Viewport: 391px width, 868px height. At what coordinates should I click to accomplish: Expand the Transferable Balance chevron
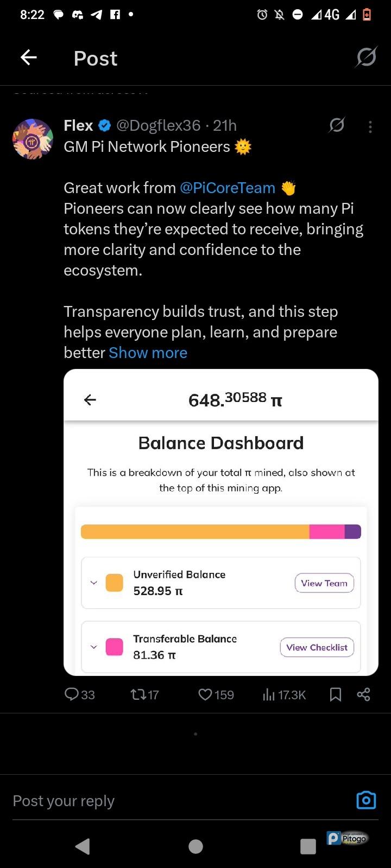click(x=93, y=647)
